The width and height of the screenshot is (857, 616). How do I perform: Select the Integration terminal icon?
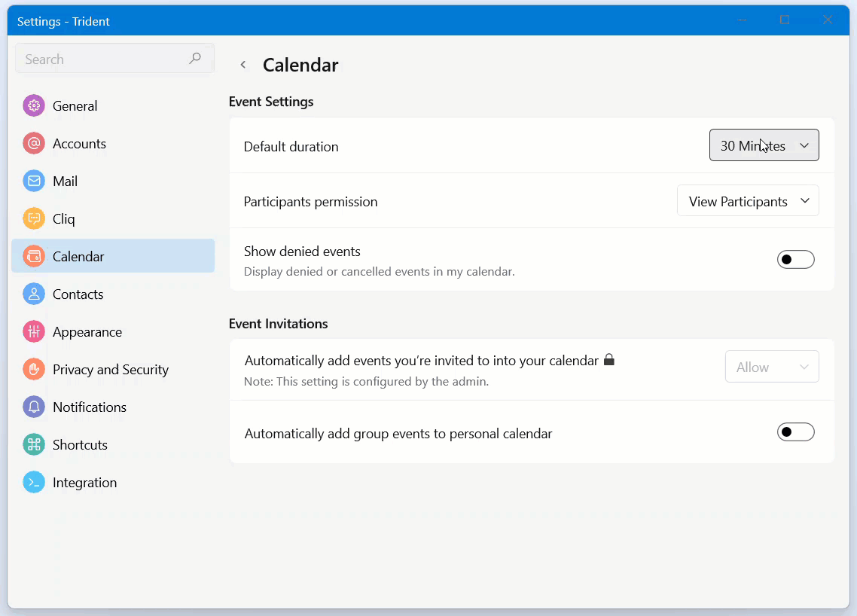pos(34,483)
